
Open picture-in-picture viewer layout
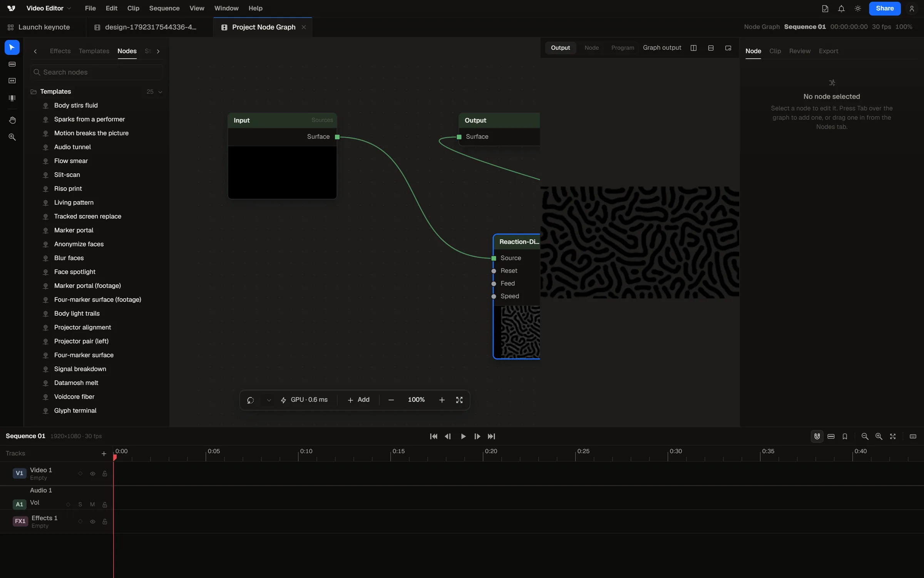click(x=728, y=48)
